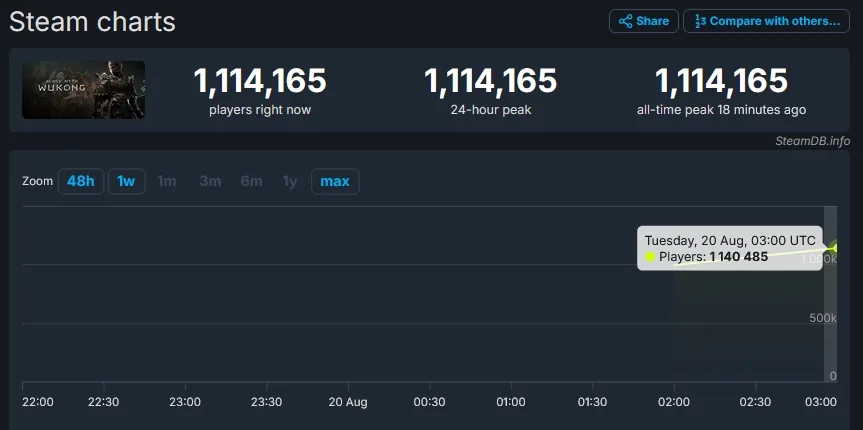Click the 01:30 x-axis label
The image size is (863, 430).
(x=593, y=402)
